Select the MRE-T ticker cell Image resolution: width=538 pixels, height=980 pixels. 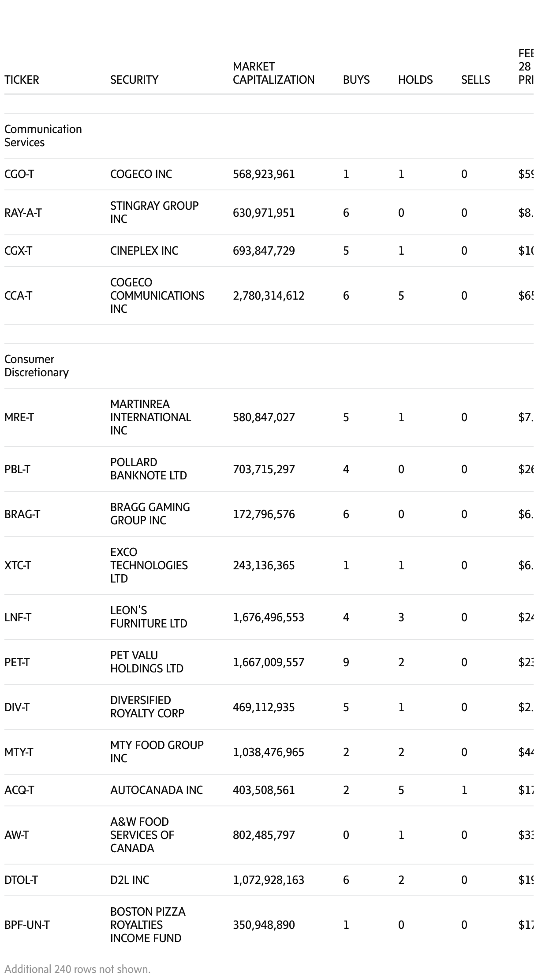[x=19, y=417]
